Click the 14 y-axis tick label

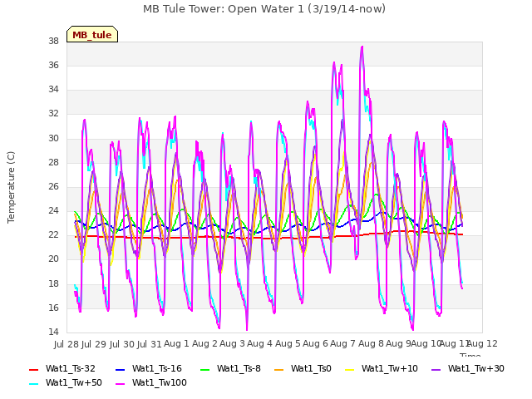[53, 332]
